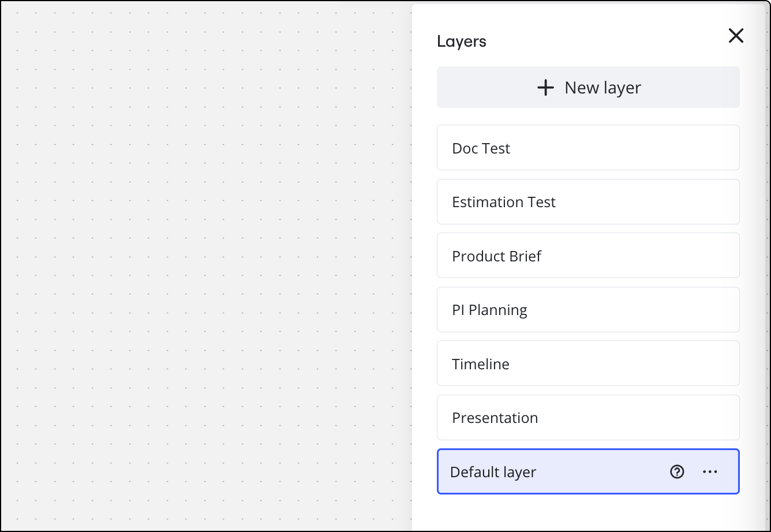This screenshot has height=532, width=771.
Task: Click the Default layer name text
Action: click(x=493, y=472)
